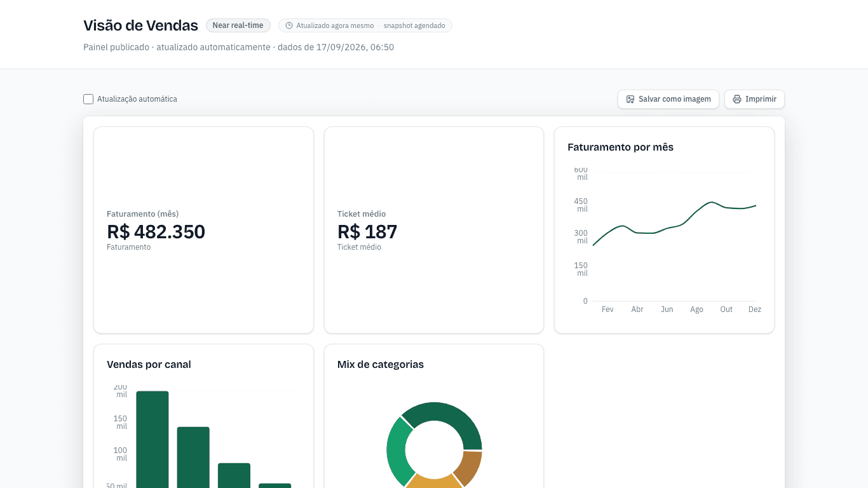Click the "Mix de categorias" chart title
Screen dimensions: 868x488
[381, 365]
